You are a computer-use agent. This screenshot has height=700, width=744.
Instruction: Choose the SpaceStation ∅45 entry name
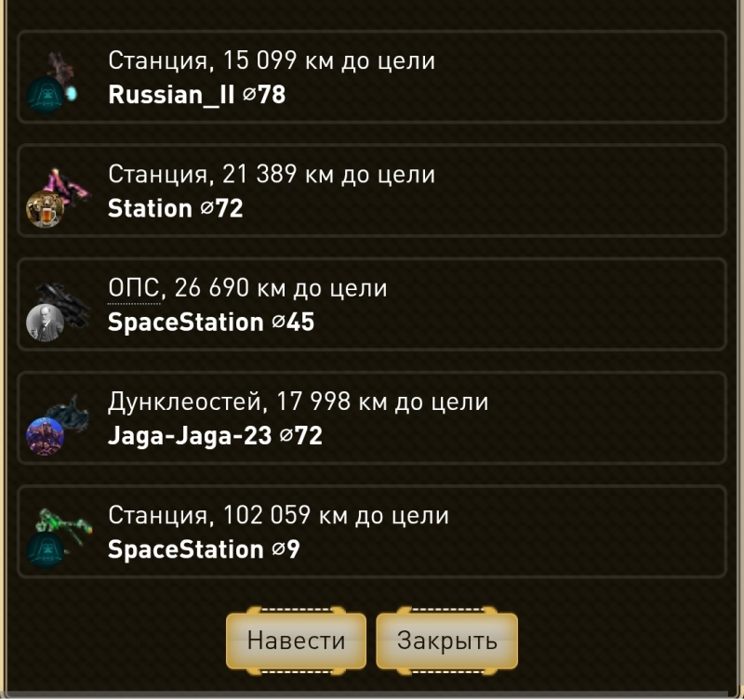coord(211,322)
